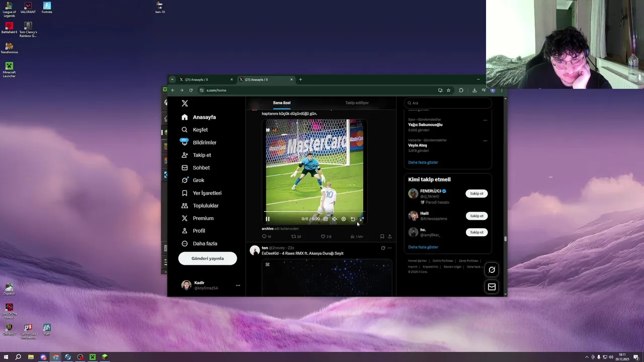
Task: Click the X logo in sidebar
Action: [185, 103]
